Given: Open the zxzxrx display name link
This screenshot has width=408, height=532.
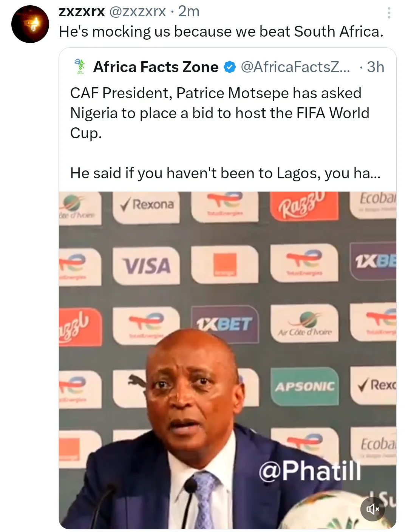Looking at the screenshot, I should (x=82, y=12).
